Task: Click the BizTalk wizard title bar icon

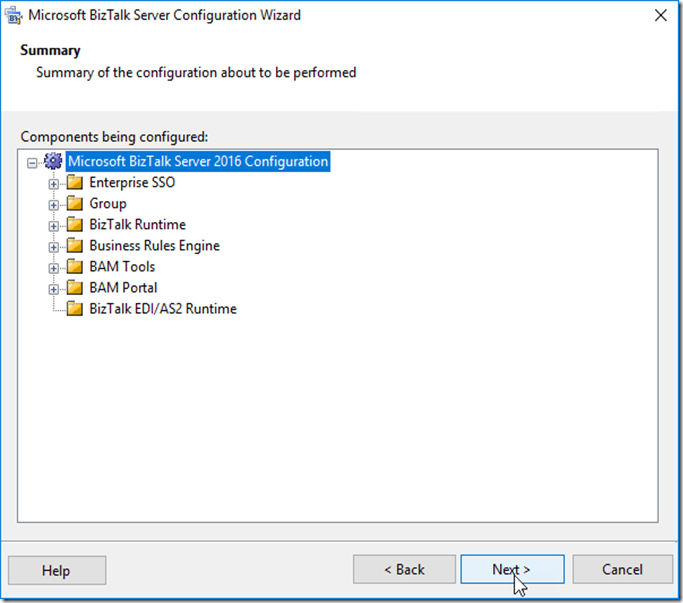Action: (13, 16)
